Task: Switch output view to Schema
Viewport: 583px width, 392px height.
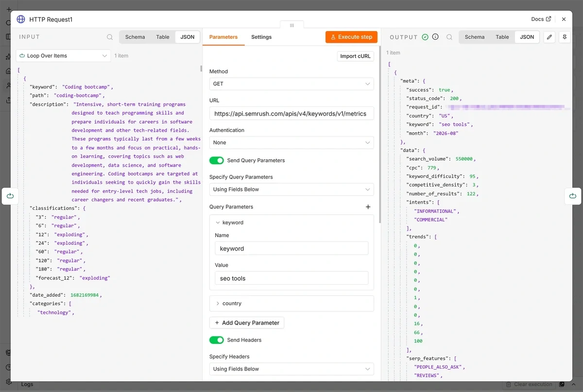Action: tap(475, 37)
